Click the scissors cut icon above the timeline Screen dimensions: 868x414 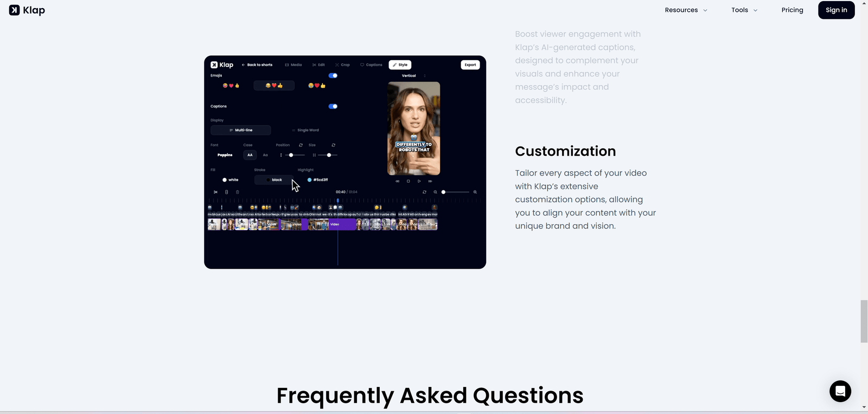(215, 192)
